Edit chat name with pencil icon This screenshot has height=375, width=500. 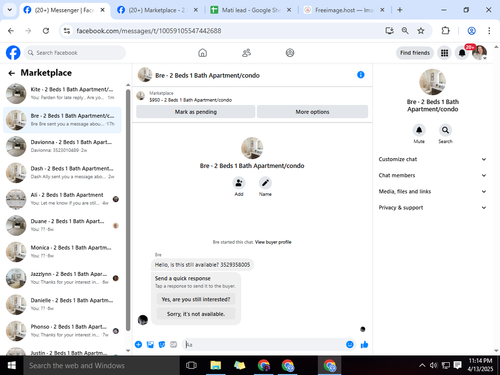click(265, 183)
